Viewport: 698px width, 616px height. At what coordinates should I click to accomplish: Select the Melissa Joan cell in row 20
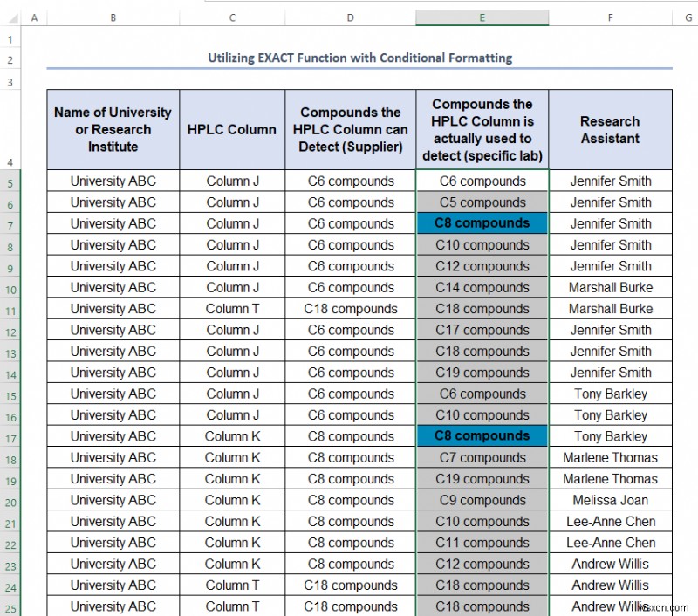pyautogui.click(x=610, y=499)
